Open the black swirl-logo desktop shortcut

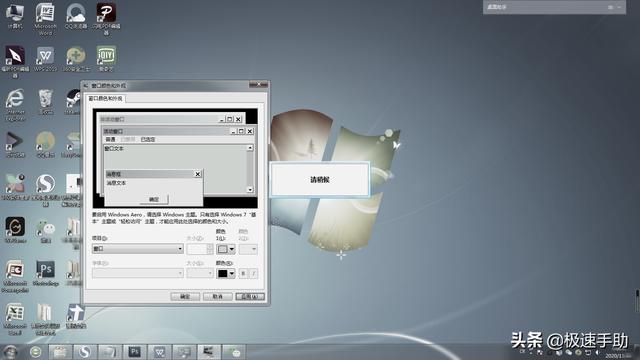(15, 230)
